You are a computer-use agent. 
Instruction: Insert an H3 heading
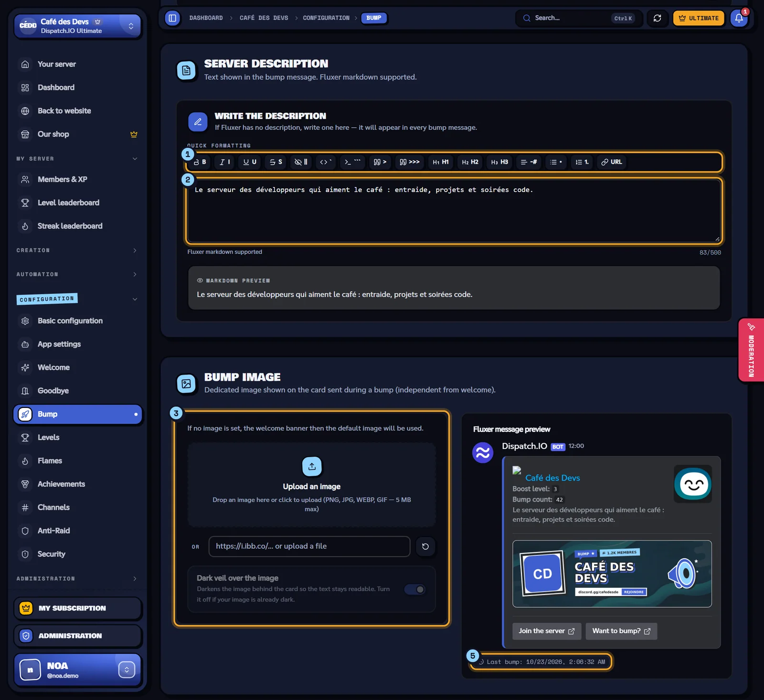(499, 162)
